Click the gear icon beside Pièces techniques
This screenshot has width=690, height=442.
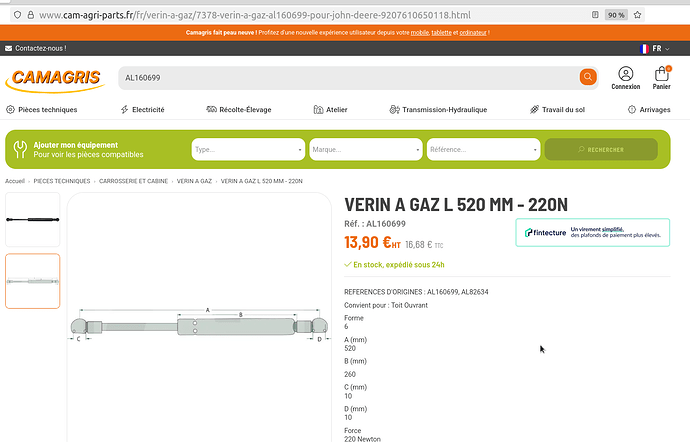pyautogui.click(x=10, y=110)
